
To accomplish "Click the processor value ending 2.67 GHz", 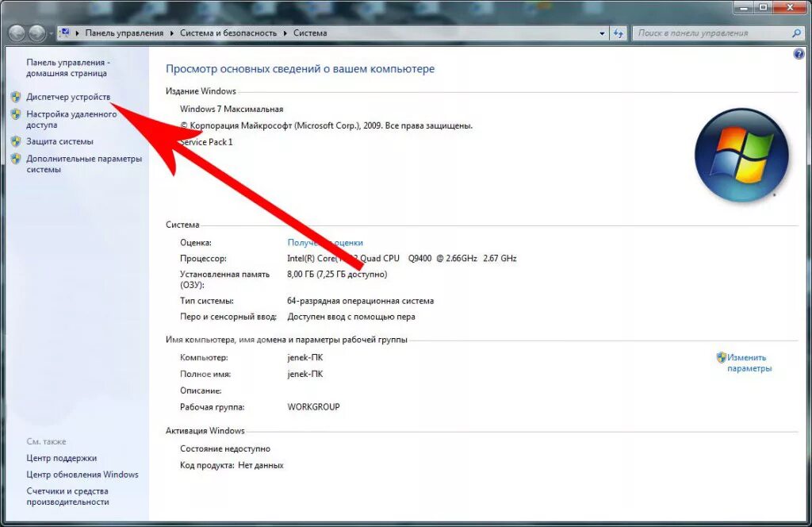I will pos(402,259).
